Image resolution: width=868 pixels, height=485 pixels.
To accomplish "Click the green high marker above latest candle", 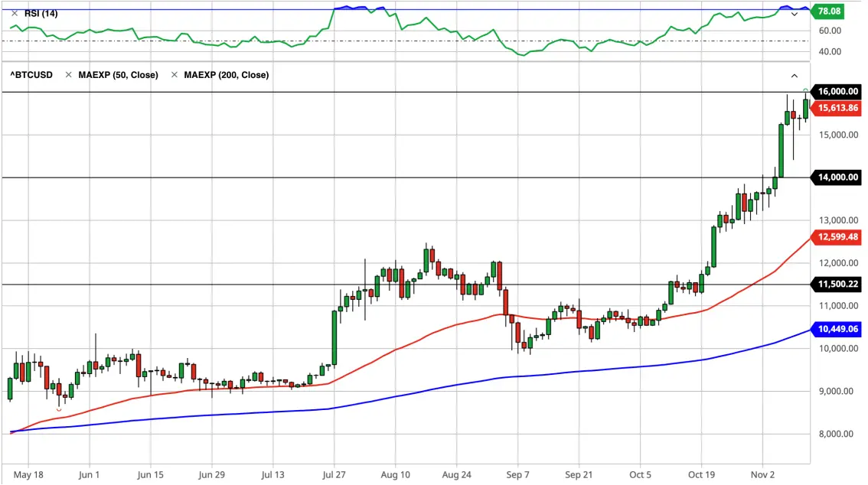I will (x=805, y=90).
